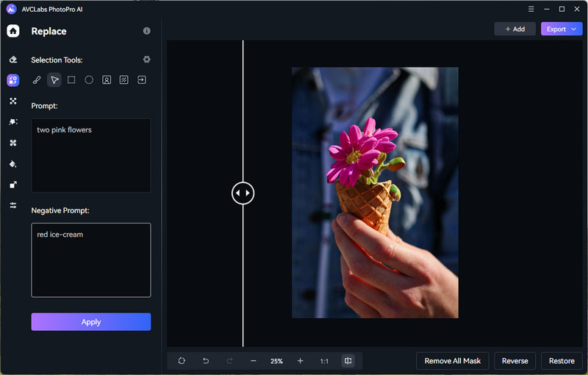Image resolution: width=588 pixels, height=375 pixels.
Task: Click into the Negative Prompt field
Action: pyautogui.click(x=91, y=260)
